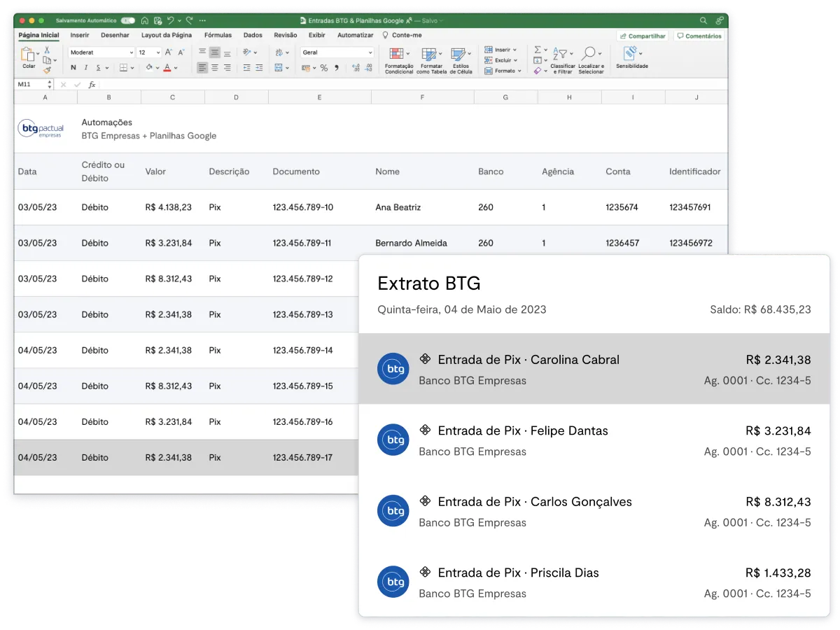This screenshot has height=630, width=840.
Task: Toggle the Salvamento Automático switch
Action: coord(127,21)
